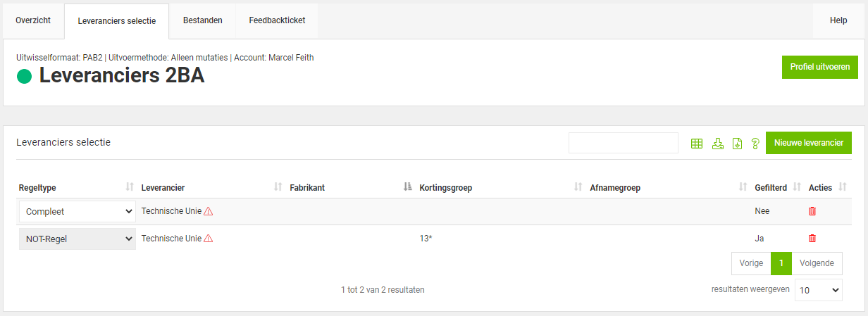The image size is (868, 316).
Task: Delete the Compleet row with trash icon
Action: point(812,211)
